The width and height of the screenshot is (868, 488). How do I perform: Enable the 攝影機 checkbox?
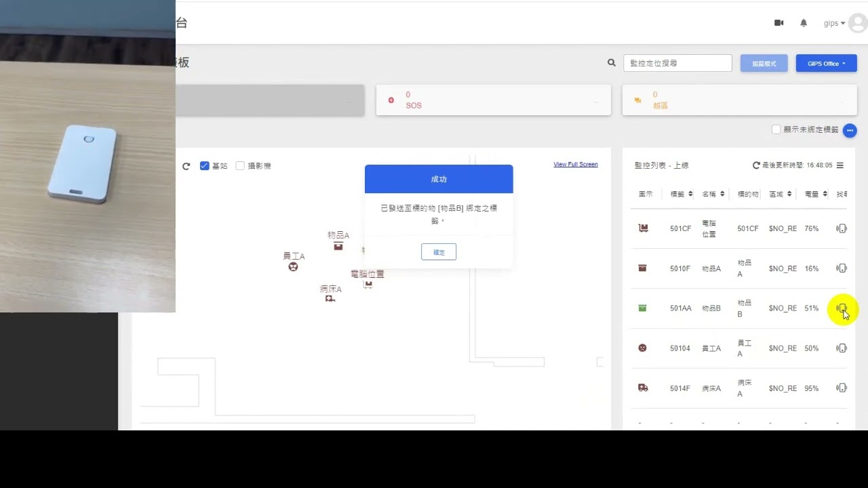[x=240, y=165]
